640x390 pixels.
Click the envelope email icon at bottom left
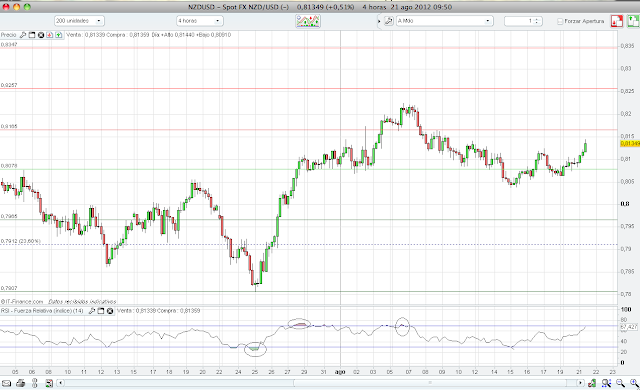click(x=7, y=383)
